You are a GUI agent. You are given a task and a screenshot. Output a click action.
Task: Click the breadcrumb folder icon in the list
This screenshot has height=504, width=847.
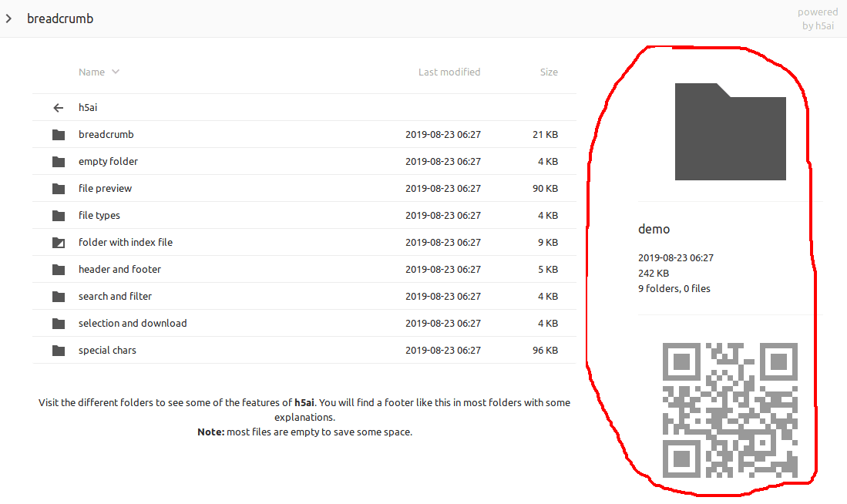click(x=59, y=135)
